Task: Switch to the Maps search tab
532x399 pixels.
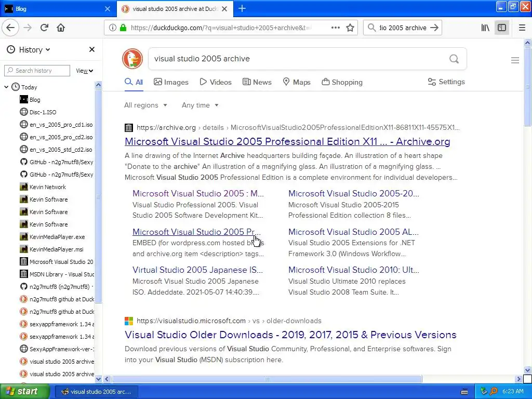Action: click(x=297, y=82)
